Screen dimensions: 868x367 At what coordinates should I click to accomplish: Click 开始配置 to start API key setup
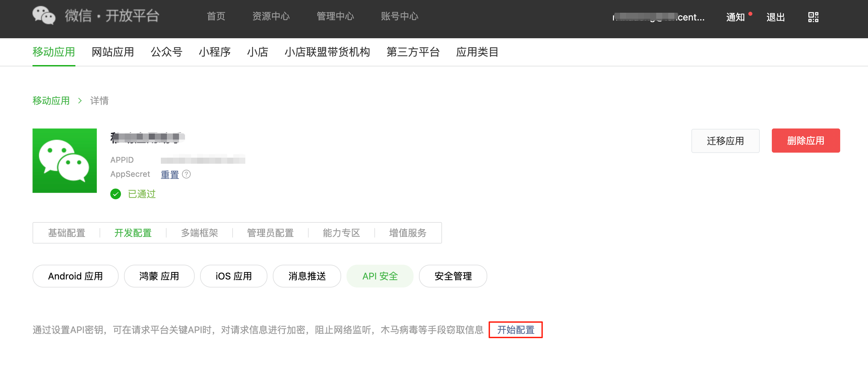[x=515, y=329]
